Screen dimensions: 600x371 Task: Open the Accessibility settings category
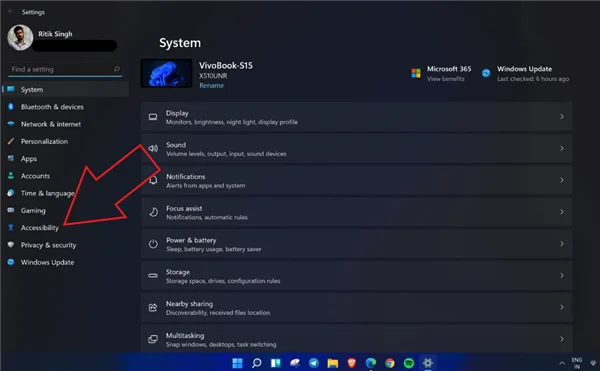point(39,228)
